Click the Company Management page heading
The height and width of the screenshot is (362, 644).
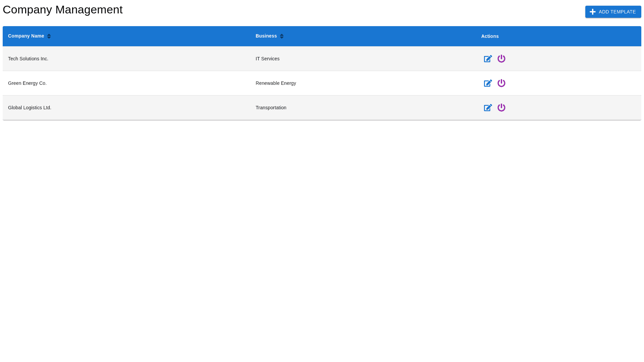(x=63, y=10)
